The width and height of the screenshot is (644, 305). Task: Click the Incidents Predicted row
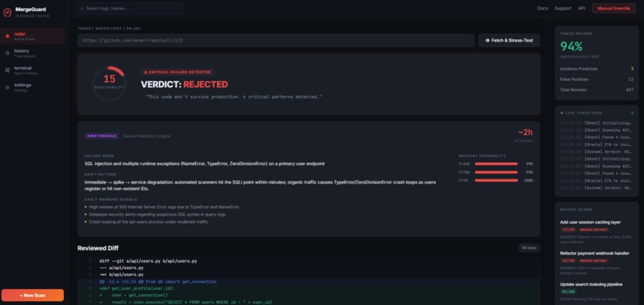click(597, 69)
